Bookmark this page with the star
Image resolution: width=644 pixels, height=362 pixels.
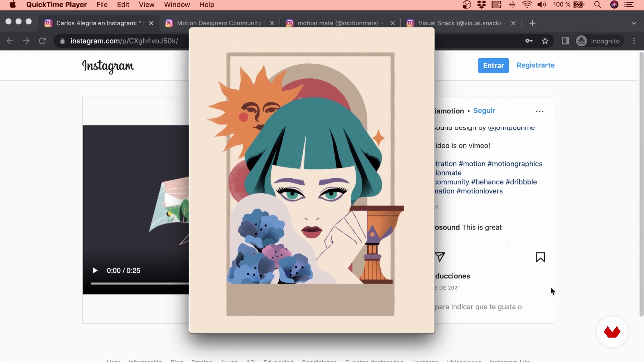pos(545,41)
